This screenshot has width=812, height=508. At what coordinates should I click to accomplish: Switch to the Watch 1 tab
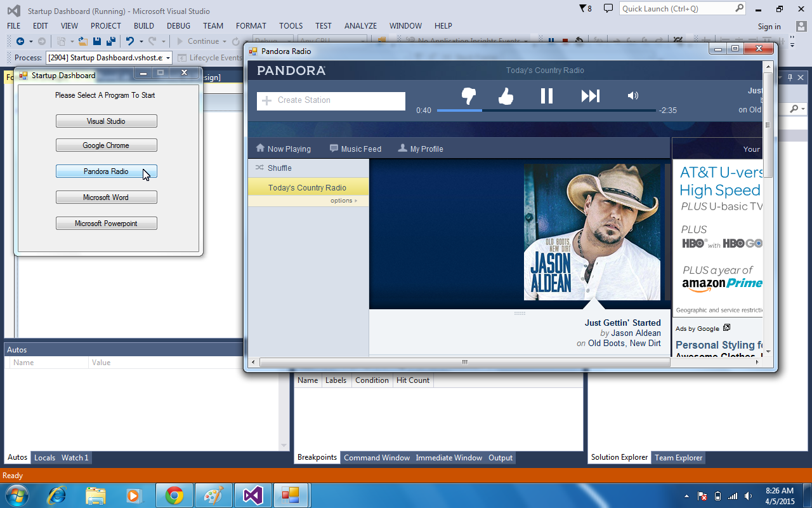[x=75, y=457]
